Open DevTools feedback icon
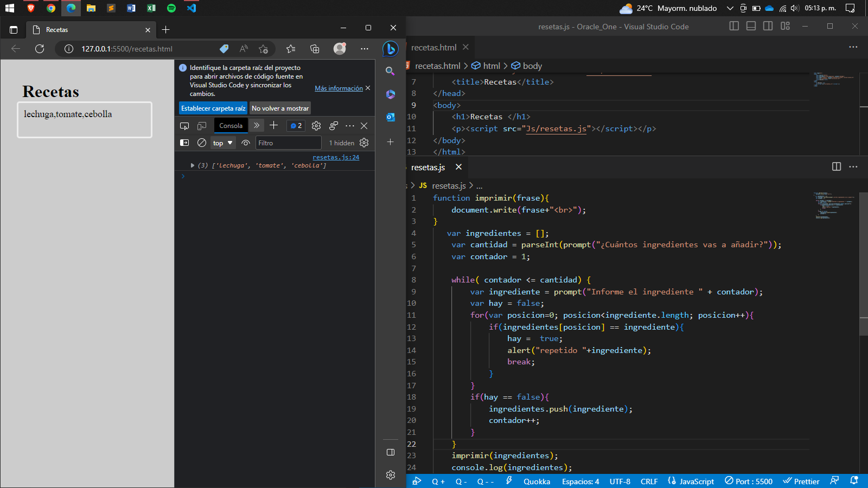868x488 pixels. click(334, 126)
